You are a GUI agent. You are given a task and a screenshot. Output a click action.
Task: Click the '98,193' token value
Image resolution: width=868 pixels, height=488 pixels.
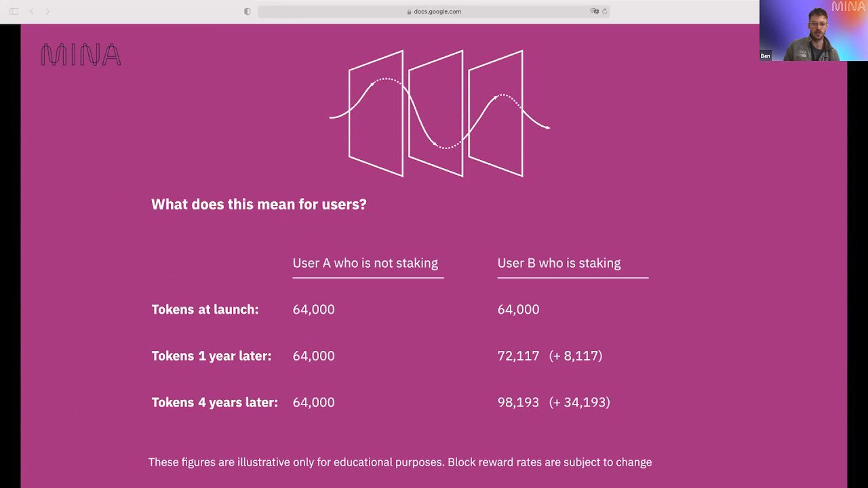[518, 403]
